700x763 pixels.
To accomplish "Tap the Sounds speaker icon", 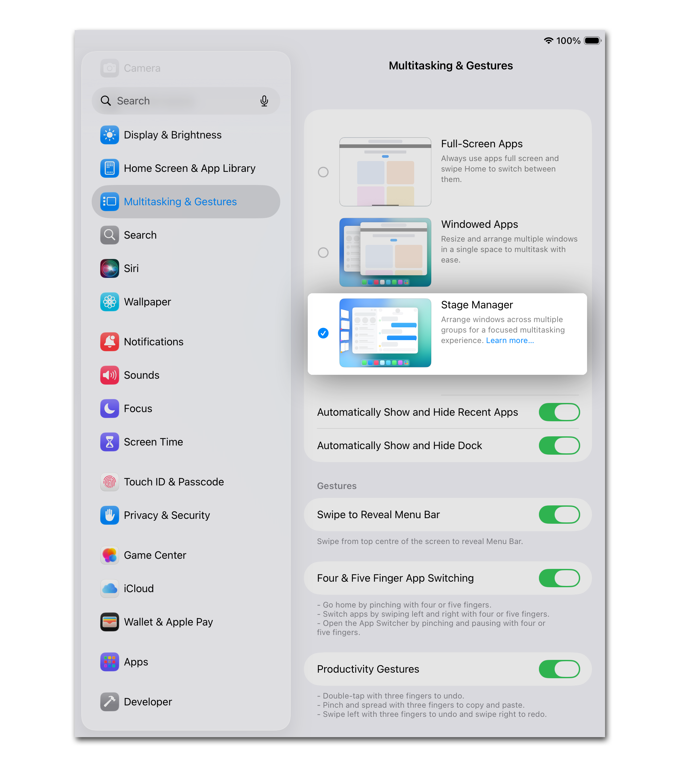I will coord(109,375).
